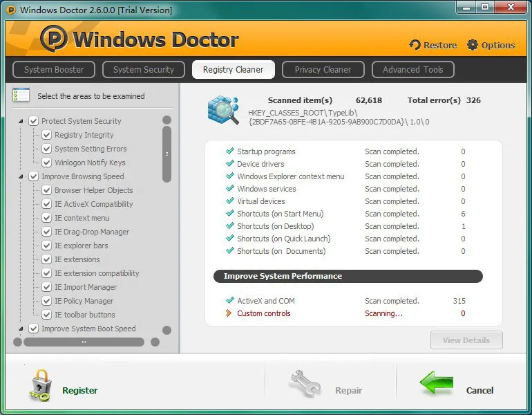Open Options via the gear icon
The height and width of the screenshot is (415, 532).
point(473,45)
